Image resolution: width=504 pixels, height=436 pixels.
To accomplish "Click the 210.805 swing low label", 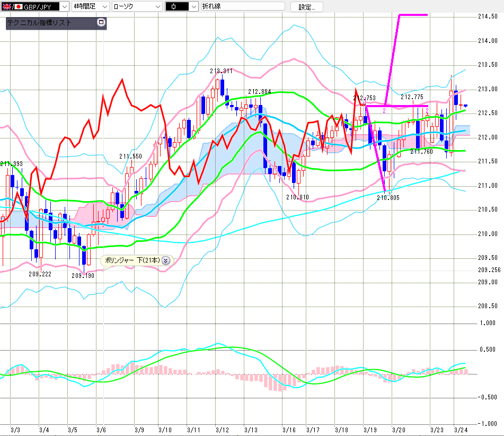I will coord(388,197).
